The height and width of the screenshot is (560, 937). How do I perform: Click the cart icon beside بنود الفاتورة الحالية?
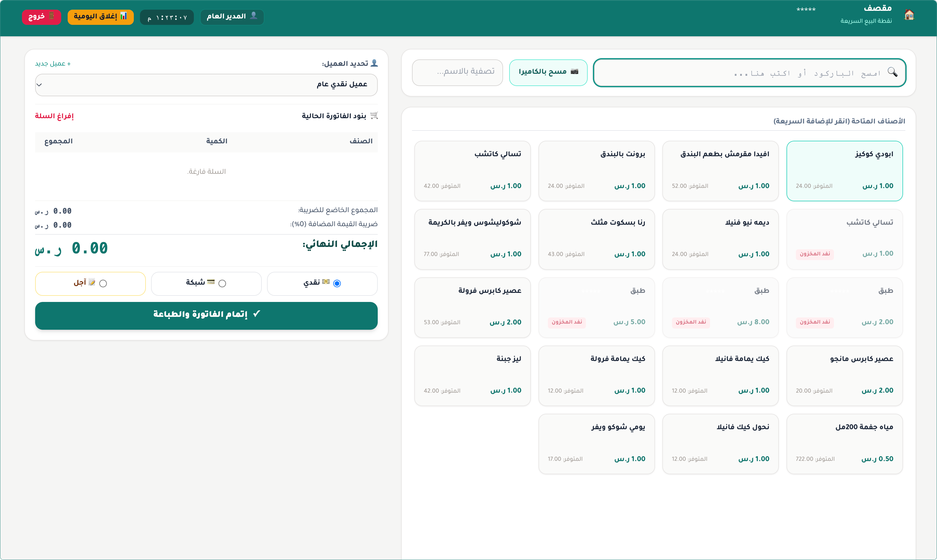coord(374,116)
